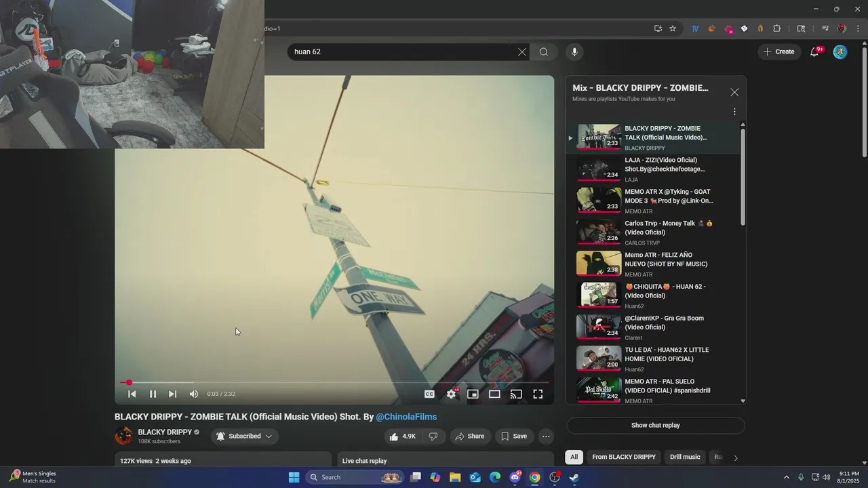Play ClarentKP - Gra Gra Boom video
This screenshot has width=868, height=488.
[x=654, y=327]
